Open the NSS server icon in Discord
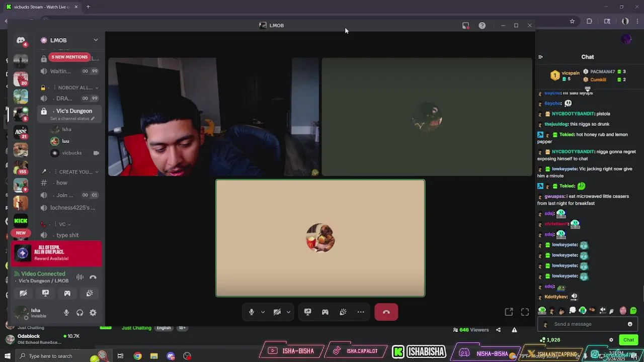Image resolution: width=644 pixels, height=362 pixels. tap(21, 132)
